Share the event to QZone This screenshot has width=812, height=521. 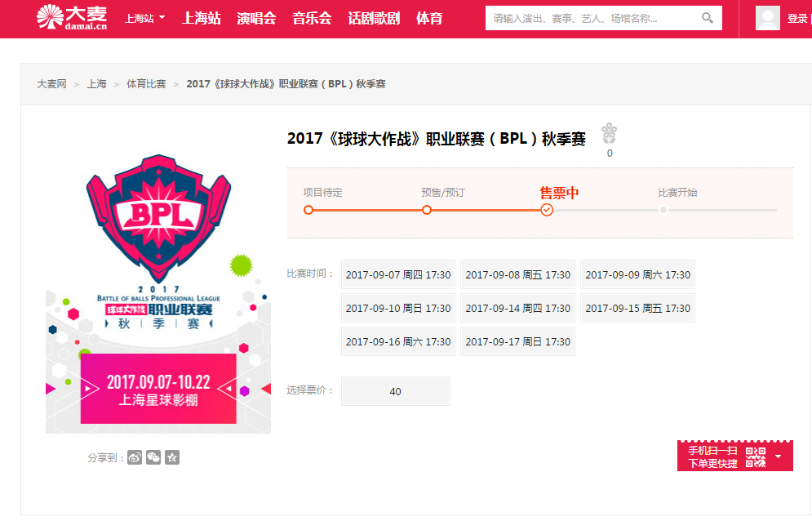[172, 457]
